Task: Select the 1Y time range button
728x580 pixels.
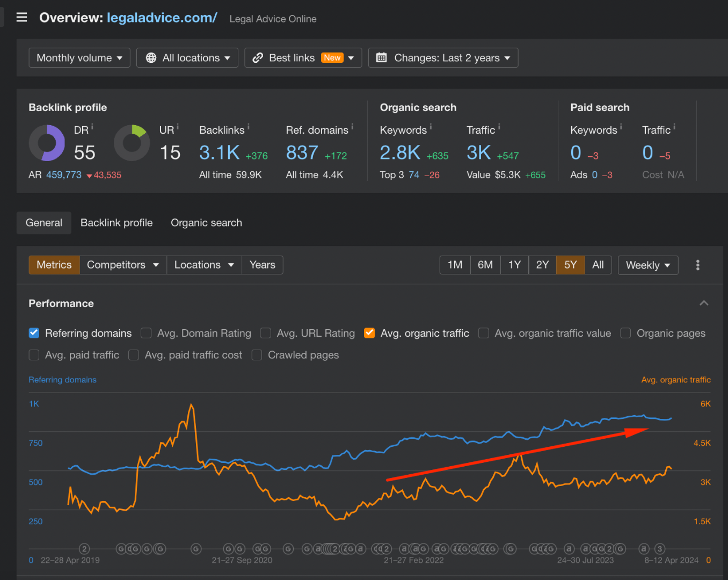Action: [514, 265]
